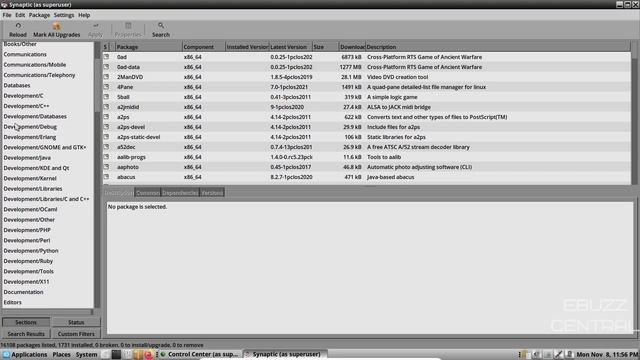This screenshot has height=360, width=640.
Task: Sort by the Installed Version column header
Action: coord(247,47)
